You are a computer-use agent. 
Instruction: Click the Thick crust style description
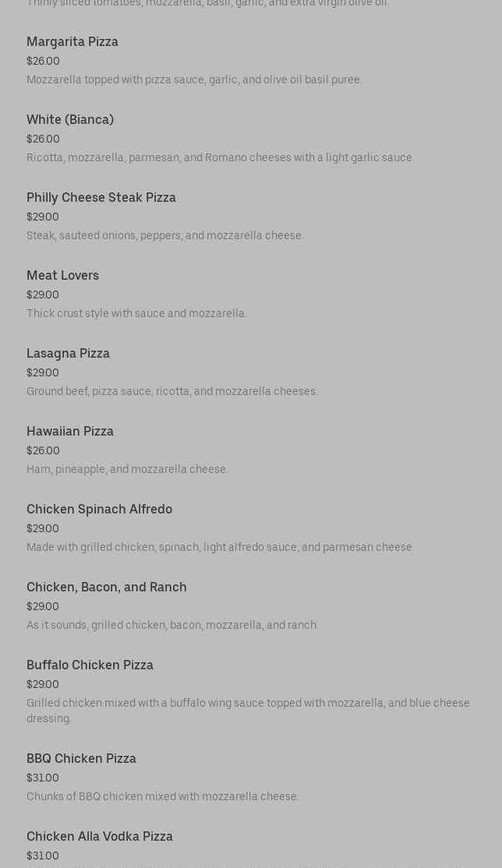(x=136, y=314)
